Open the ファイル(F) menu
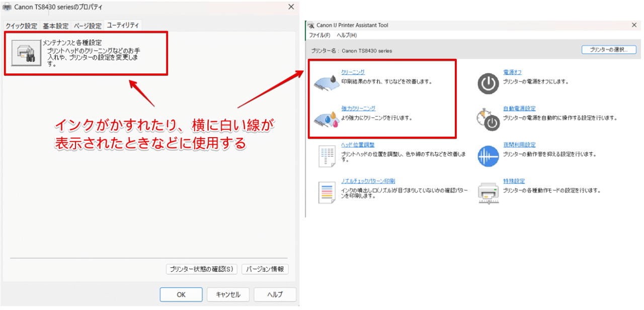The width and height of the screenshot is (644, 310). [319, 35]
